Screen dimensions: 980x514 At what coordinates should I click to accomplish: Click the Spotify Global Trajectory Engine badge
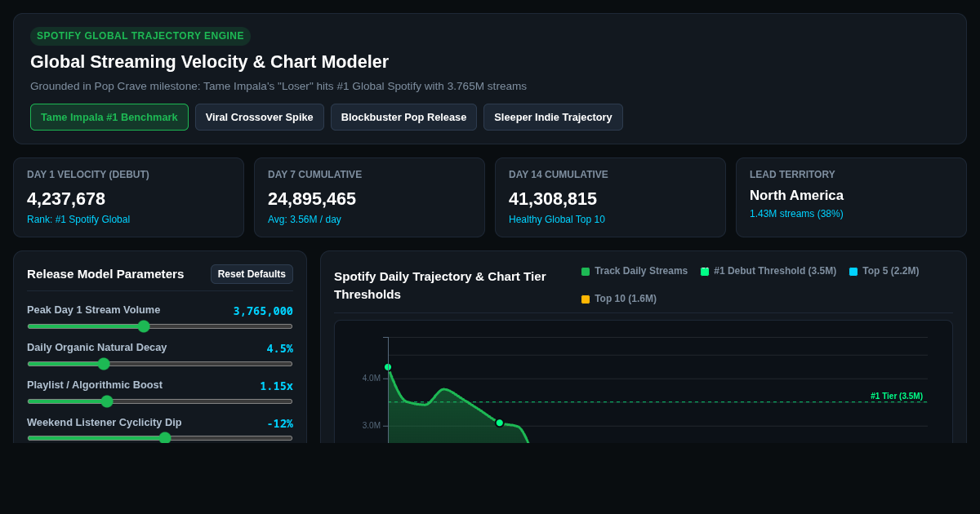140,36
